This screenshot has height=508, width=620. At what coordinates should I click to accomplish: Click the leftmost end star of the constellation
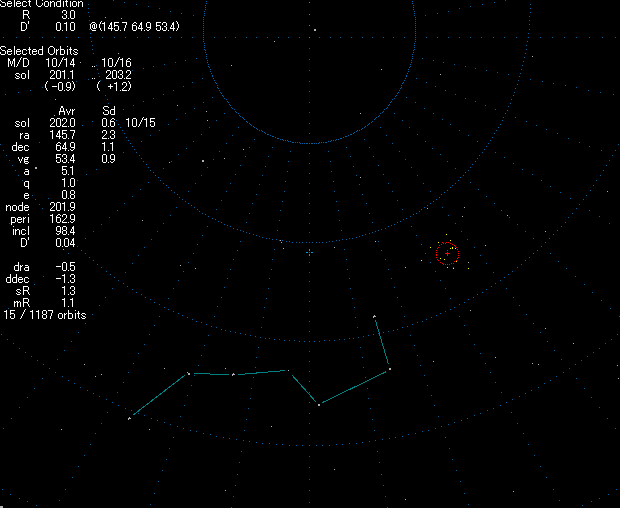(x=130, y=417)
